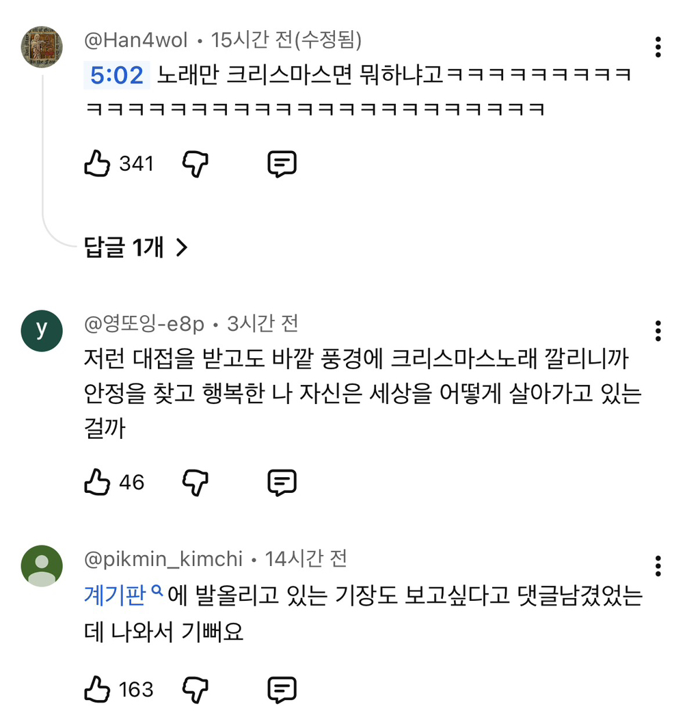700x728 pixels.
Task: Jump to timestamp 5:02 in video
Action: click(116, 75)
